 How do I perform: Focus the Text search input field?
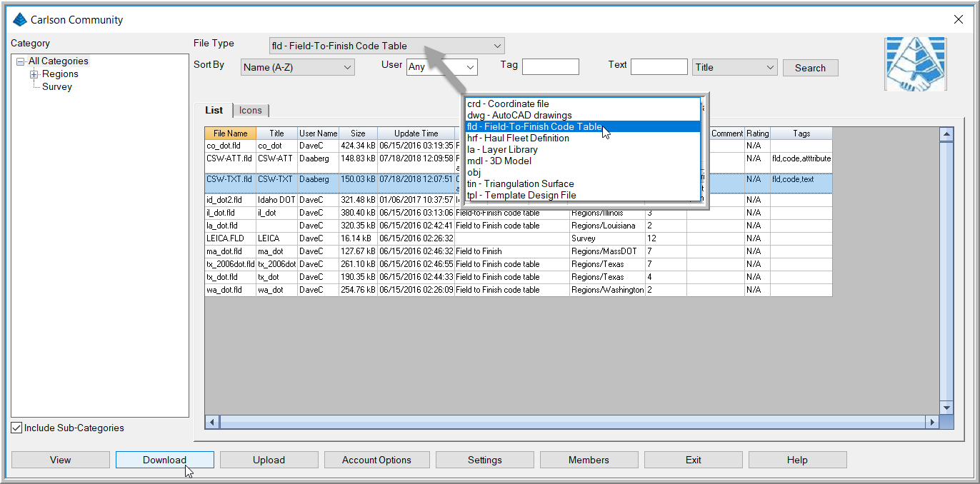(659, 66)
